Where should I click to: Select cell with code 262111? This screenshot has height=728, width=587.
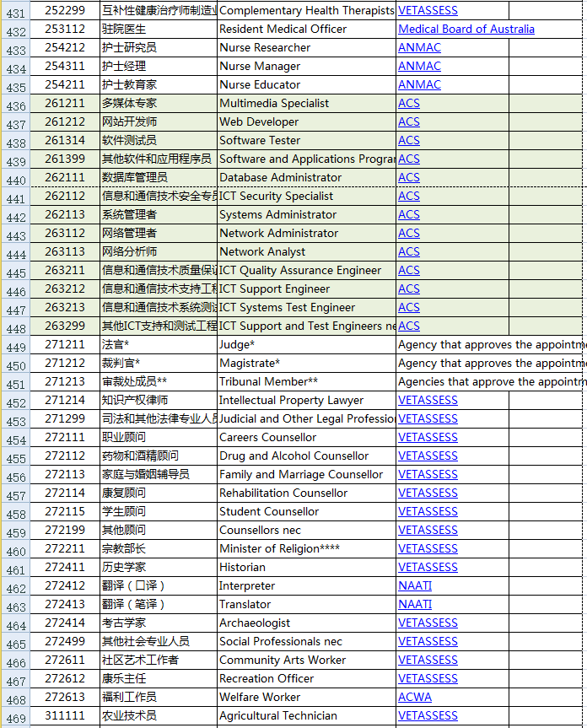pos(65,178)
